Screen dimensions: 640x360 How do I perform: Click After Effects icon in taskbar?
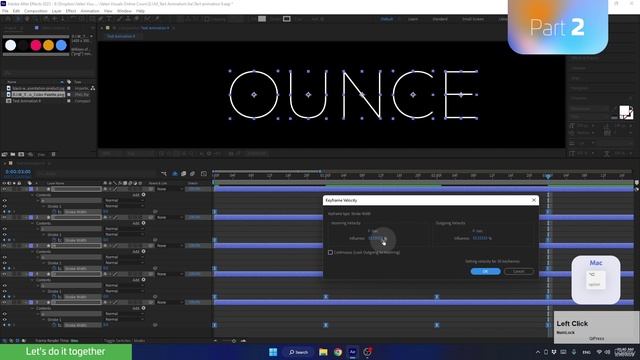click(x=352, y=352)
